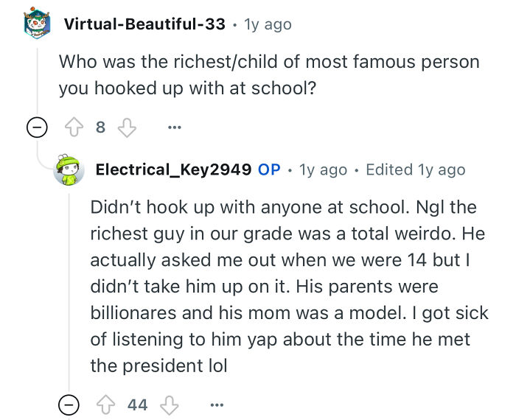The image size is (516, 420).
Task: Open more options on the OP reply
Action: tap(216, 405)
